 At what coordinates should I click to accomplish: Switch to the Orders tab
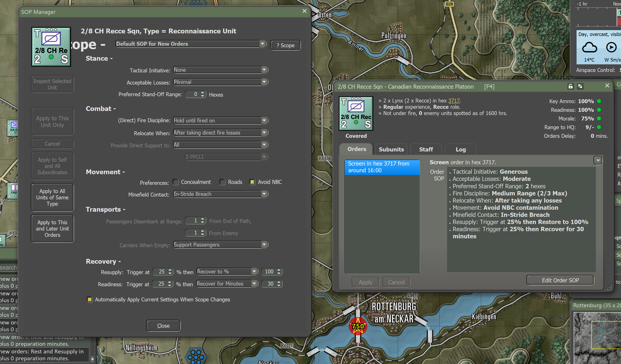pyautogui.click(x=357, y=149)
